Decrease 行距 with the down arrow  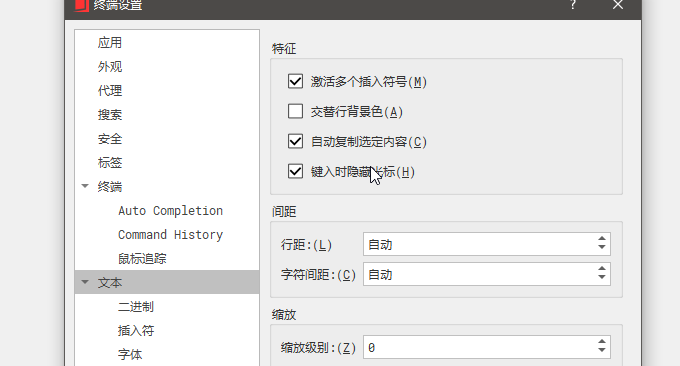coord(602,248)
